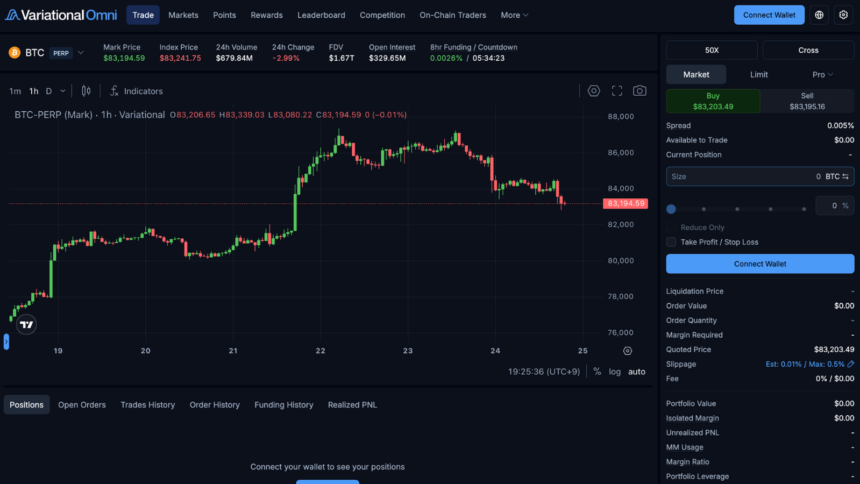The image size is (860, 484).
Task: Click the Open Interest $329.65M value
Action: (x=387, y=58)
